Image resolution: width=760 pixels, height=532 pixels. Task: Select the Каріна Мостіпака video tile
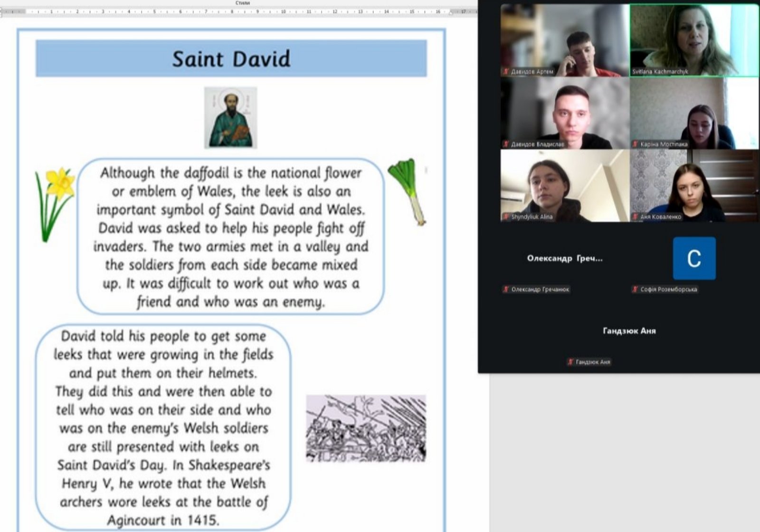coord(694,113)
